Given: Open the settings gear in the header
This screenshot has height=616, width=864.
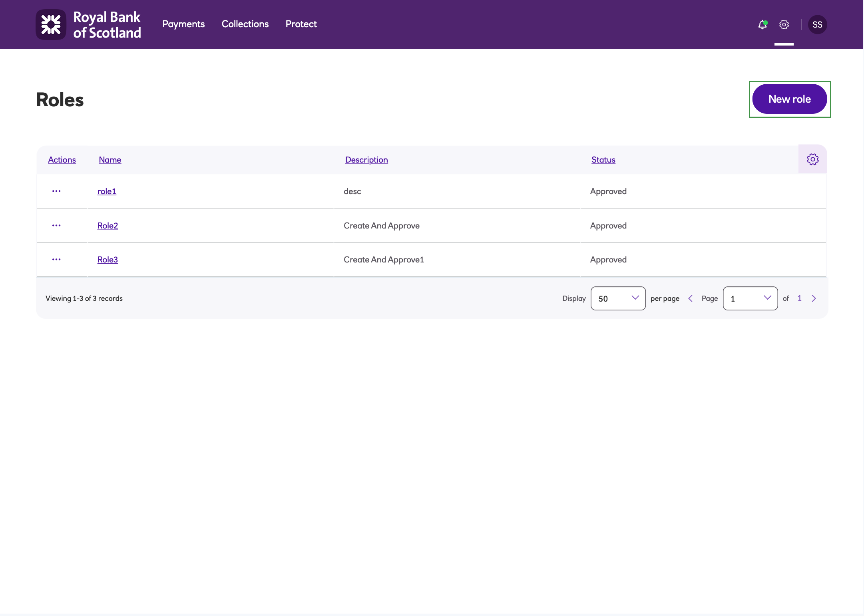Looking at the screenshot, I should [784, 25].
